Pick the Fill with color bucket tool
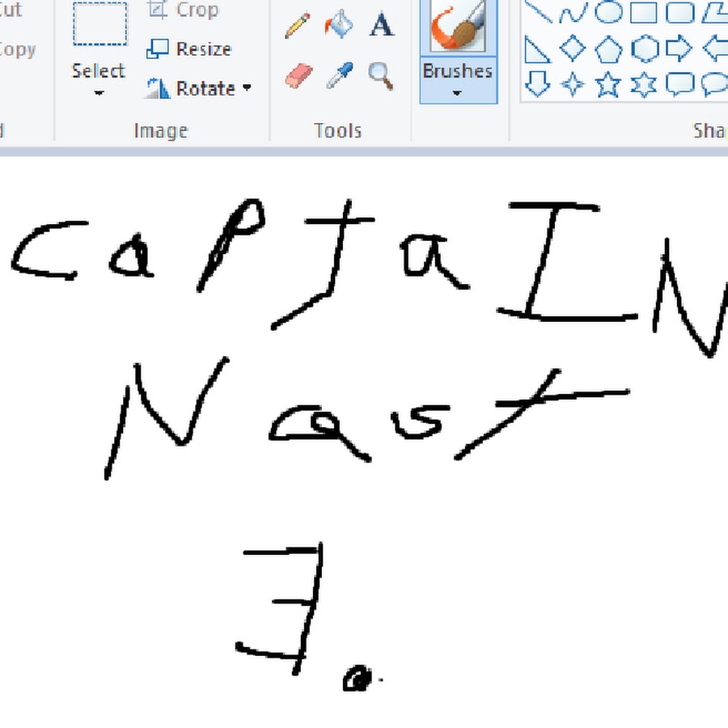This screenshot has height=728, width=728. [x=339, y=25]
